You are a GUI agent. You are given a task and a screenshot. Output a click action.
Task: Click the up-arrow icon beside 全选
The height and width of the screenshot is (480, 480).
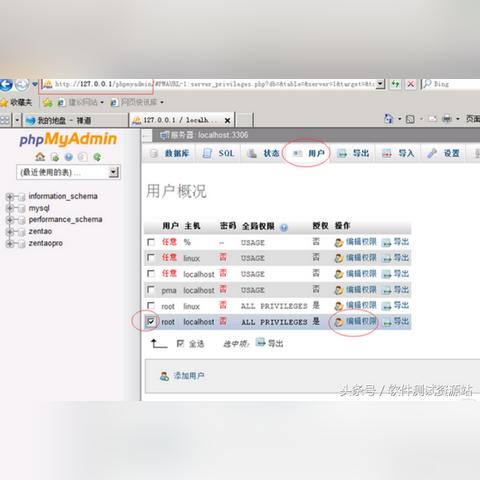159,343
